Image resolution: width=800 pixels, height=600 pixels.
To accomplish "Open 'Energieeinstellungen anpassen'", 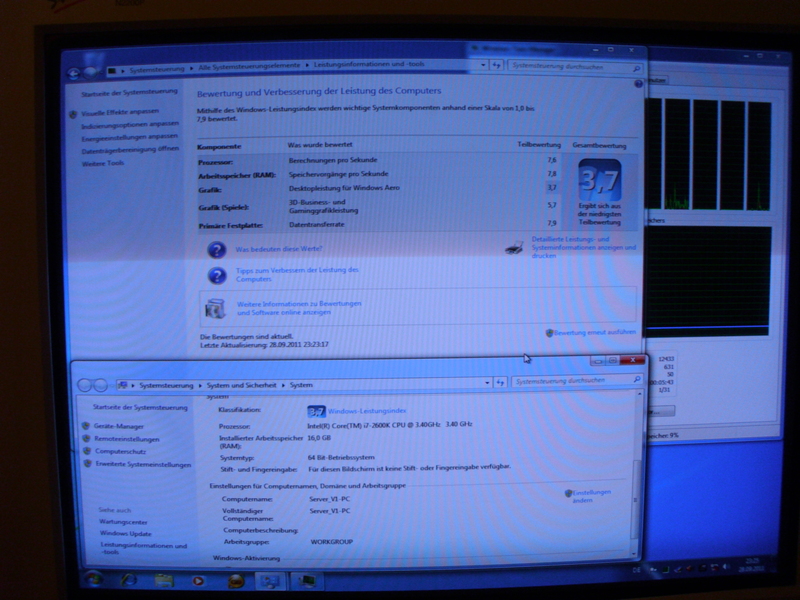I will tap(130, 138).
